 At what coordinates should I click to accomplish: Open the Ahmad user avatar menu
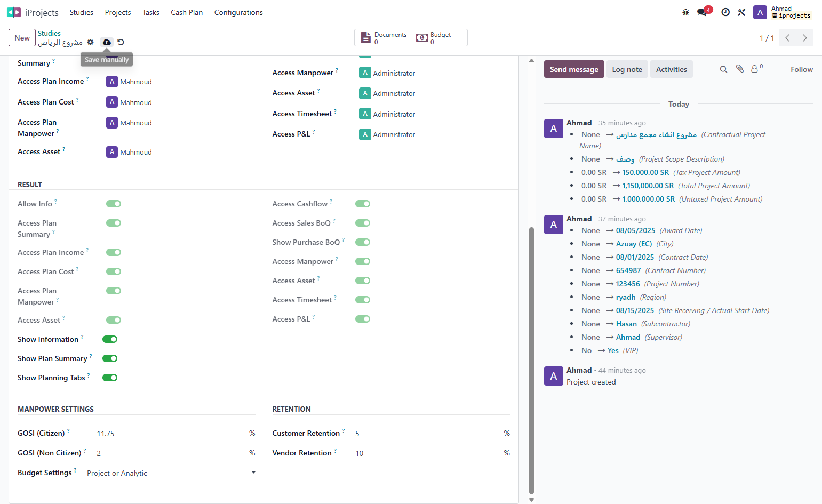pyautogui.click(x=760, y=12)
